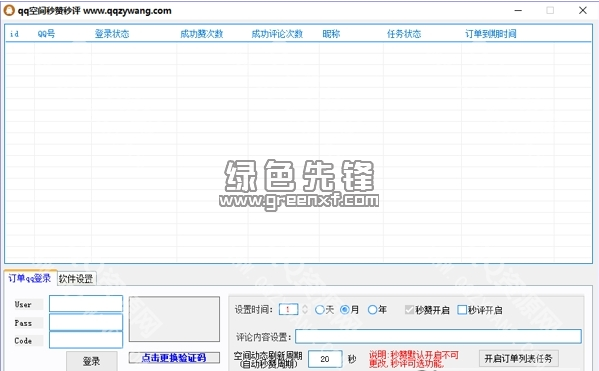The width and height of the screenshot is (599, 371).
Task: Click the 评论内容设置 text field
Action: click(x=438, y=336)
